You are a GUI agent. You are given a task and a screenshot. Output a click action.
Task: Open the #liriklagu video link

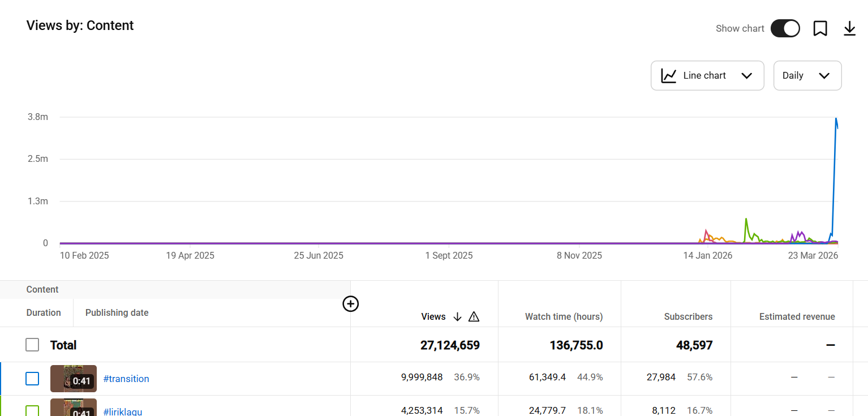[x=123, y=411]
